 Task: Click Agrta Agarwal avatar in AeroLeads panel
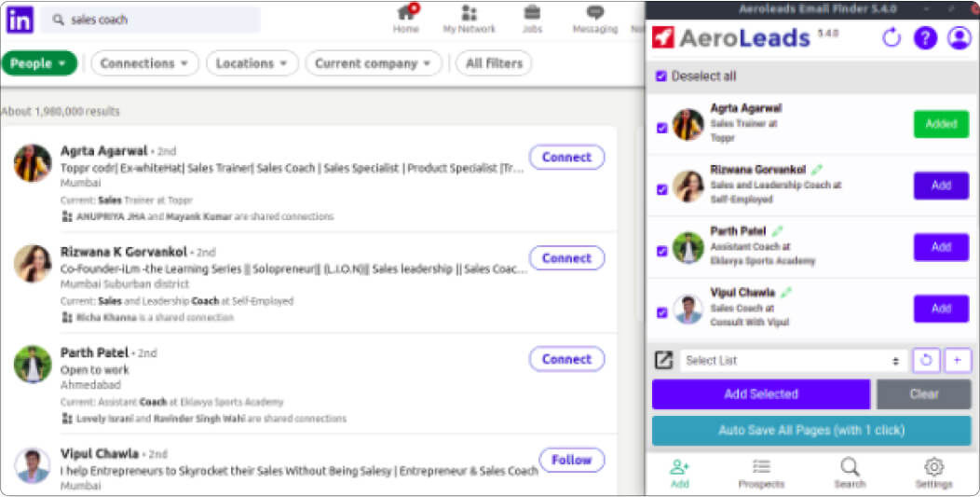pyautogui.click(x=688, y=124)
